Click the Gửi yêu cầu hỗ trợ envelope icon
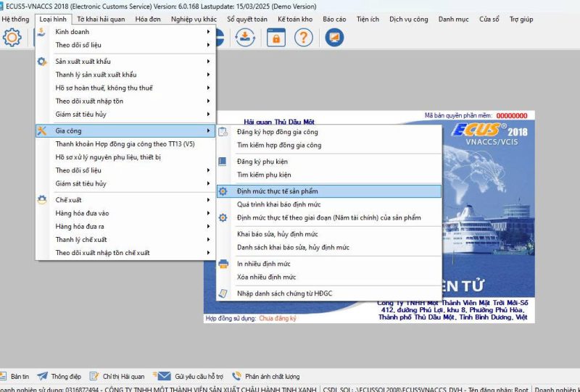 click(162, 376)
